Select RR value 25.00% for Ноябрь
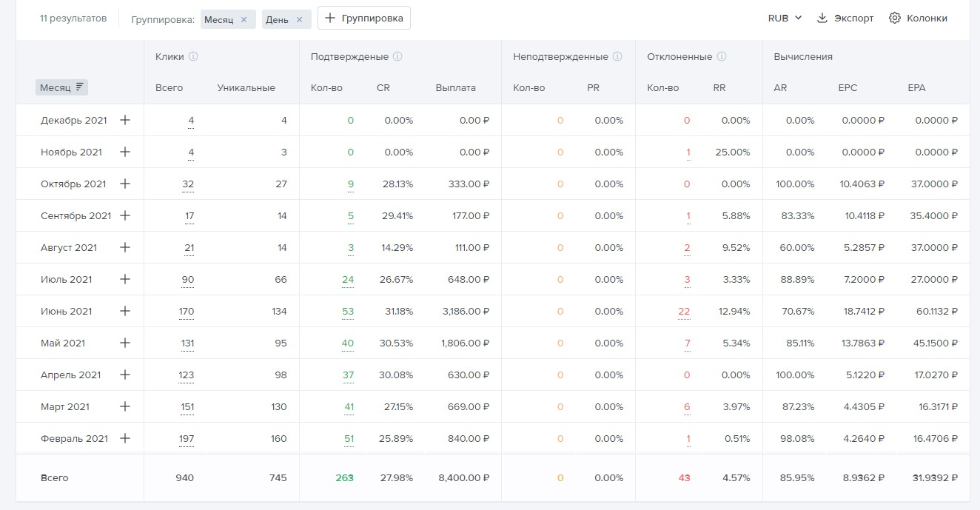Viewport: 980px width, 510px height. [733, 152]
